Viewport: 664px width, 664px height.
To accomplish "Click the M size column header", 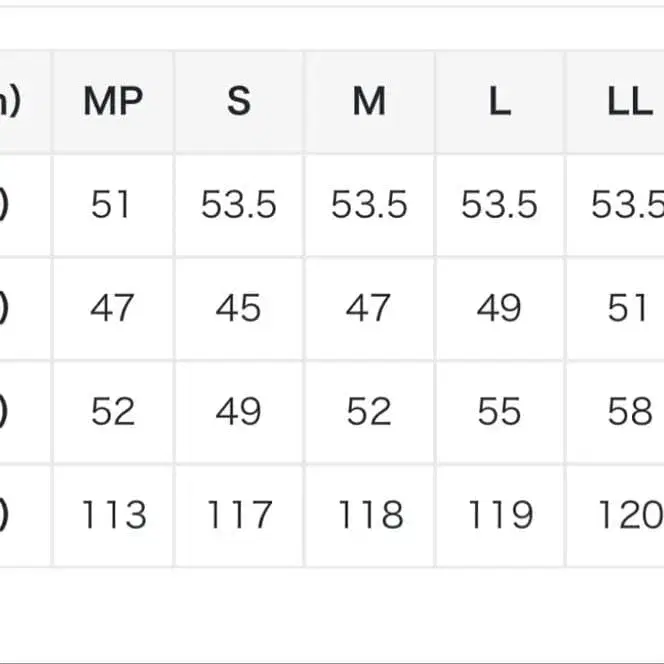I will pyautogui.click(x=369, y=102).
